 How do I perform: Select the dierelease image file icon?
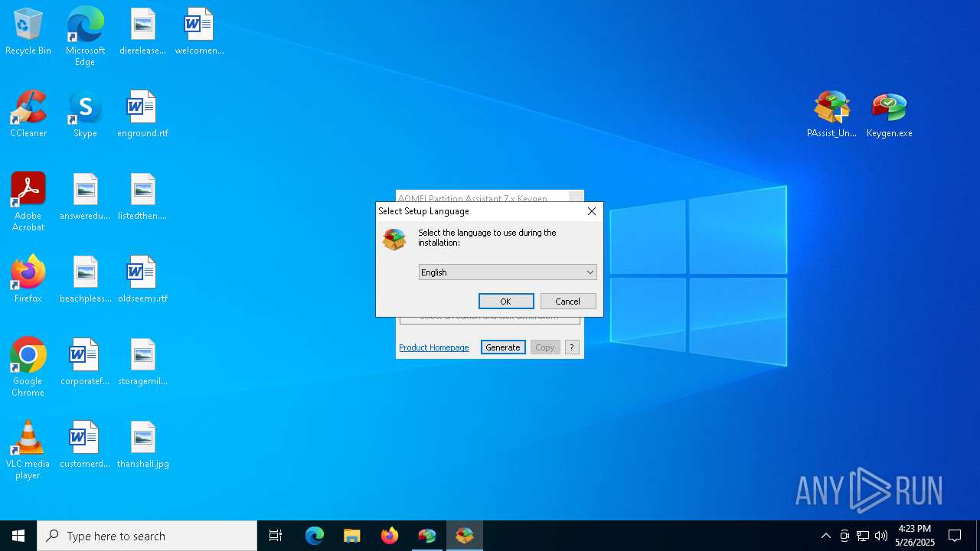142,32
